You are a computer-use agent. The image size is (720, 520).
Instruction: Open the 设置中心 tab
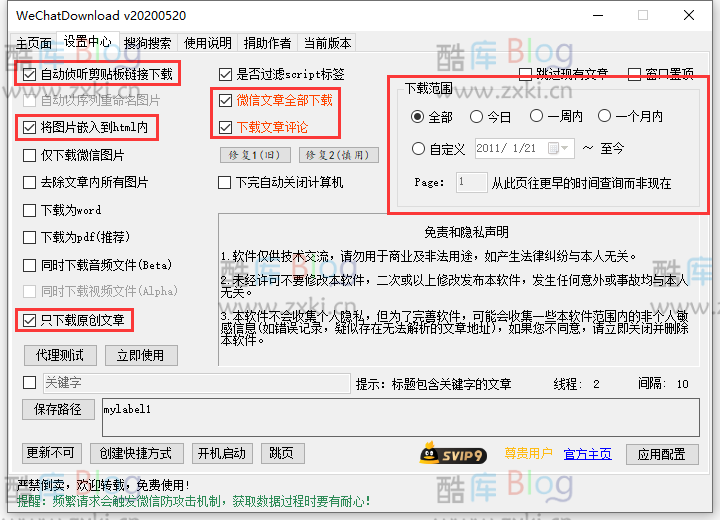tap(87, 42)
